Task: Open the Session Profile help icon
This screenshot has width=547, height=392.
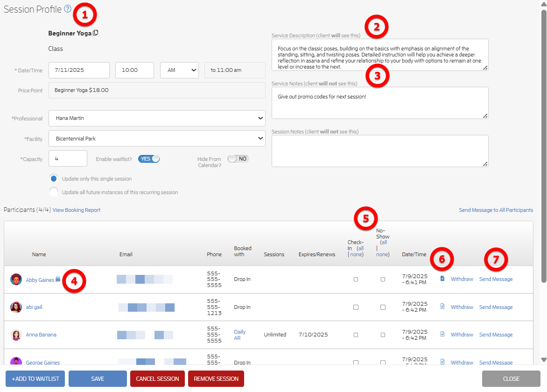Action: (68, 9)
